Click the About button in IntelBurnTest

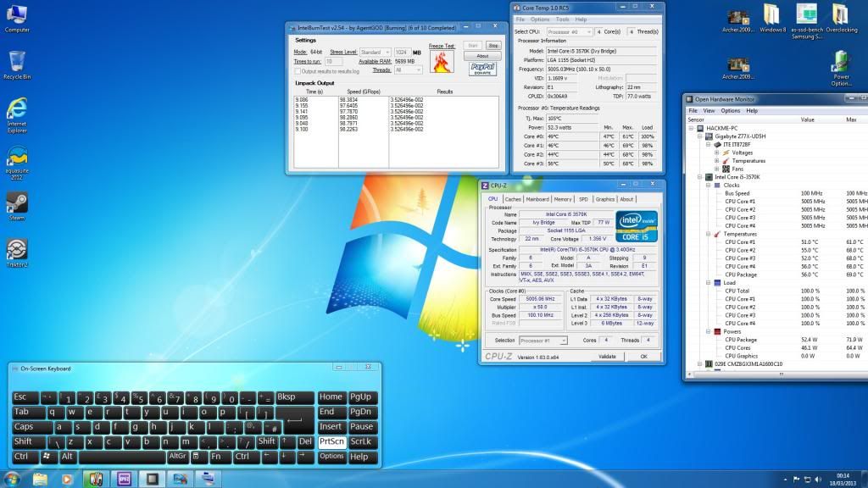pyautogui.click(x=482, y=56)
